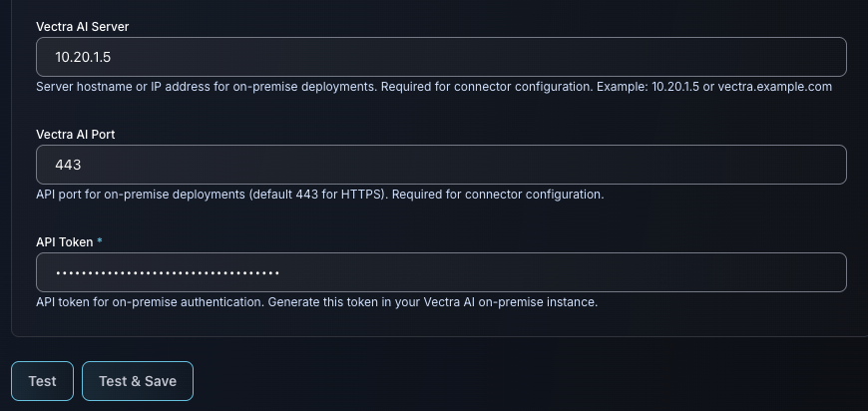The height and width of the screenshot is (411, 868).
Task: Click the "Vectra AI Port" field label
Action: tap(77, 134)
